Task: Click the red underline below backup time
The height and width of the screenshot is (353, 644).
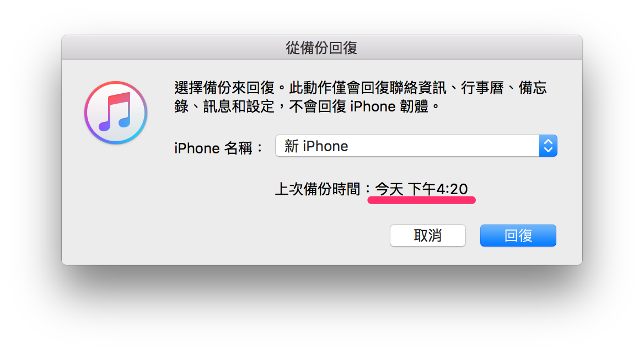Action: tap(421, 200)
